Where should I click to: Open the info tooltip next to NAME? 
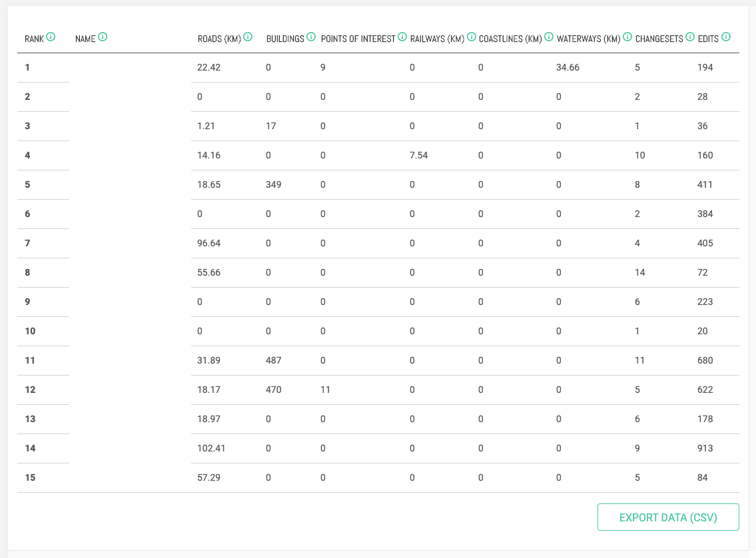(102, 38)
